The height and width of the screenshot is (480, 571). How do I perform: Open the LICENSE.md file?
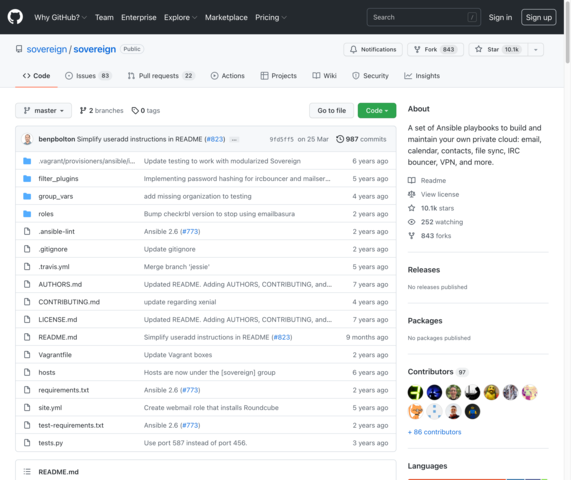(58, 319)
